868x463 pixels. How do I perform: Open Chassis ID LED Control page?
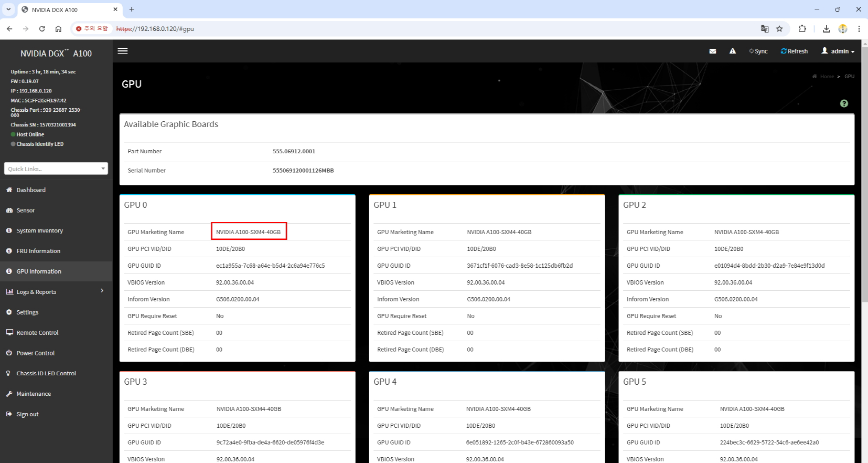(x=56, y=374)
